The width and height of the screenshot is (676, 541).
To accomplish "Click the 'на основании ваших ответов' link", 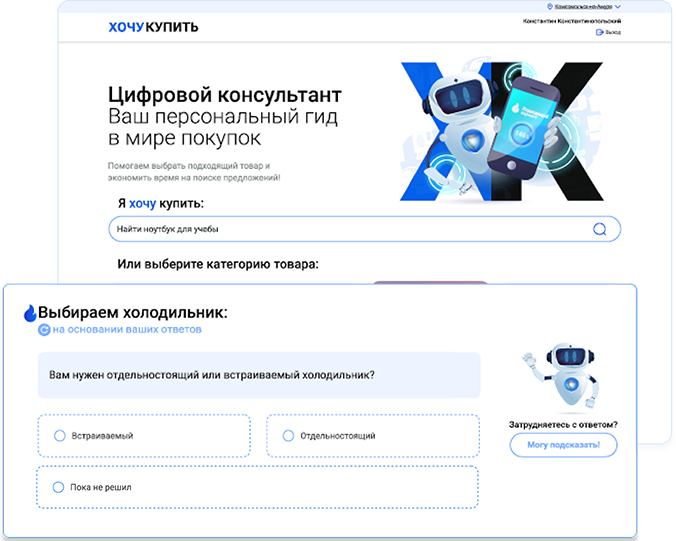I will coord(127,329).
